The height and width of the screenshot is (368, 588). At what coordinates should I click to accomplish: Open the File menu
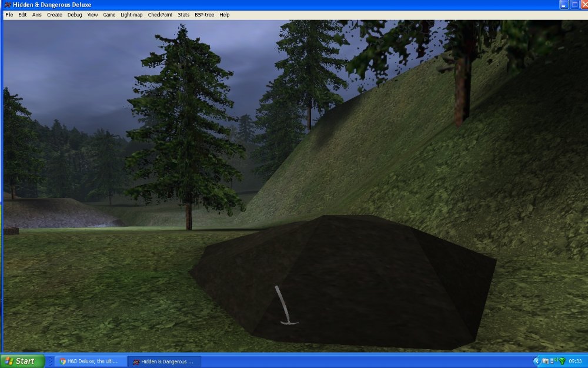pyautogui.click(x=9, y=15)
